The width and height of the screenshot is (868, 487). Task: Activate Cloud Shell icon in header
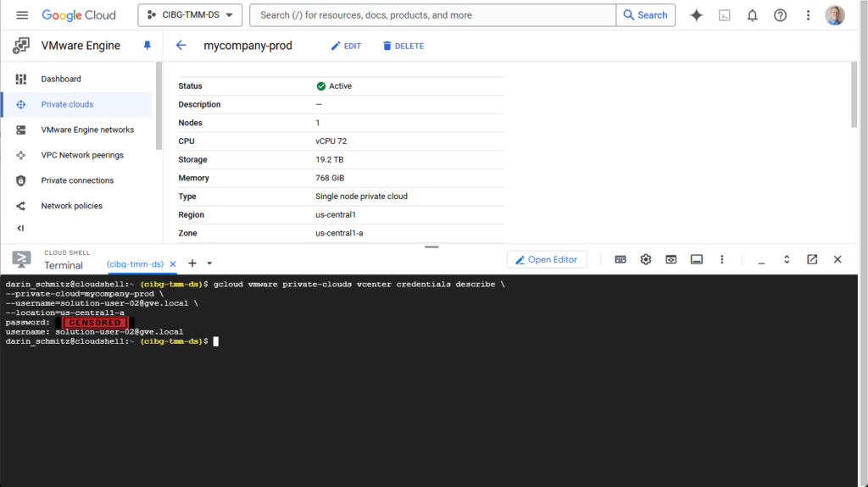tap(725, 15)
